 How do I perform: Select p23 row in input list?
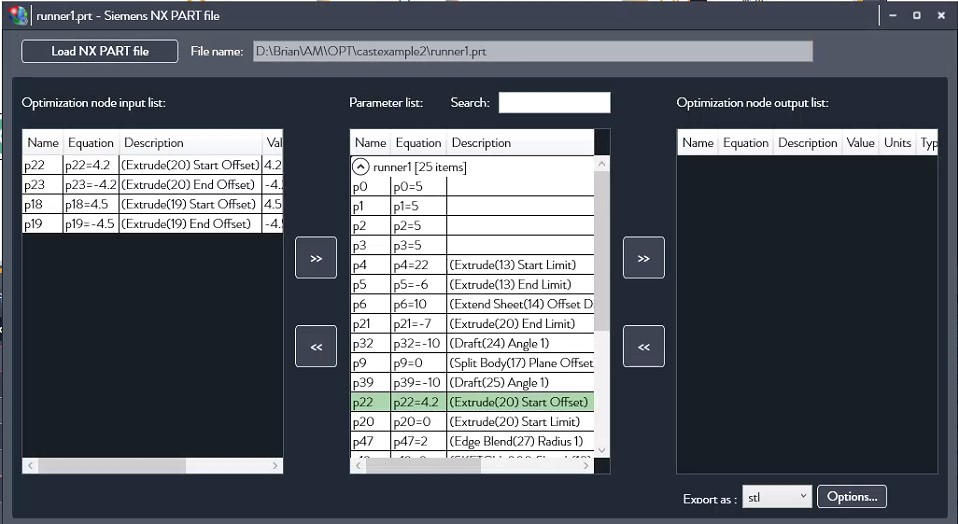pos(153,184)
